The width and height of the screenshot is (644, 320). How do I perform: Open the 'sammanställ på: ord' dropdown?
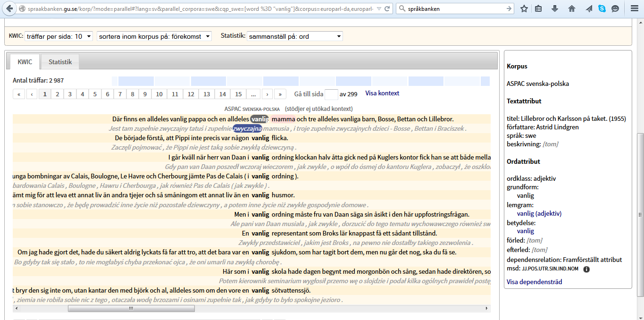[295, 36]
